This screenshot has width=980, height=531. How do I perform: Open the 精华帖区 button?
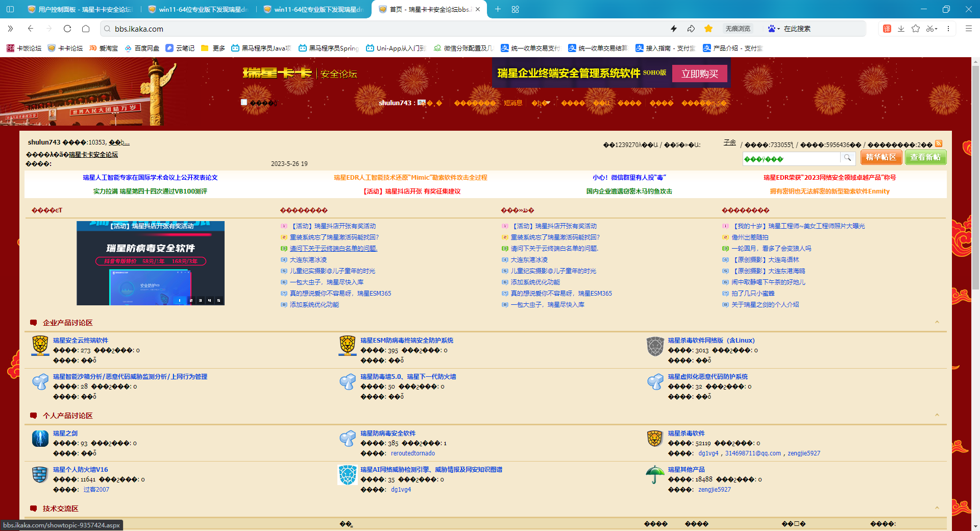881,157
